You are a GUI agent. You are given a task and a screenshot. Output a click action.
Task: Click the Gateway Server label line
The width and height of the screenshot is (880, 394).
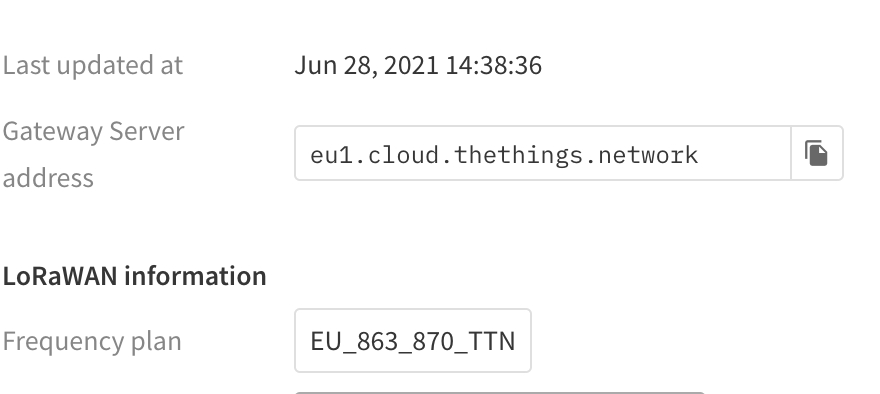[x=93, y=131]
